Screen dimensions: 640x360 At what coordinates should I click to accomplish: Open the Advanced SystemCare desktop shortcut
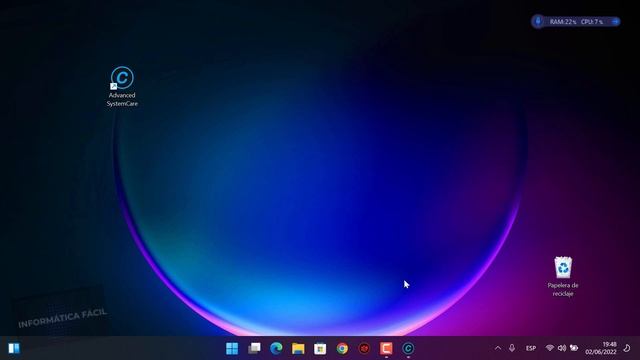pos(122,87)
